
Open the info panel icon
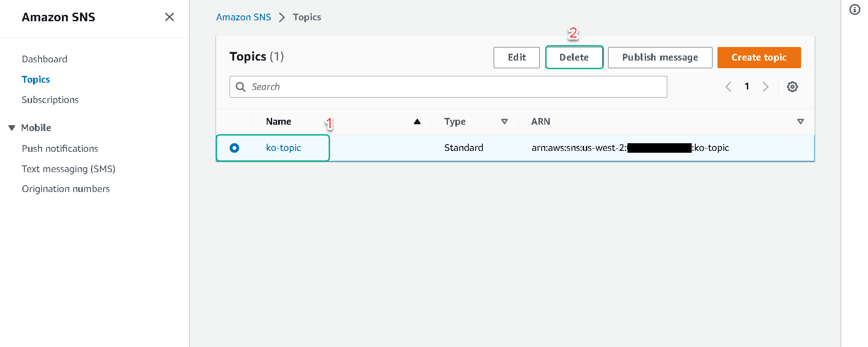(x=854, y=9)
